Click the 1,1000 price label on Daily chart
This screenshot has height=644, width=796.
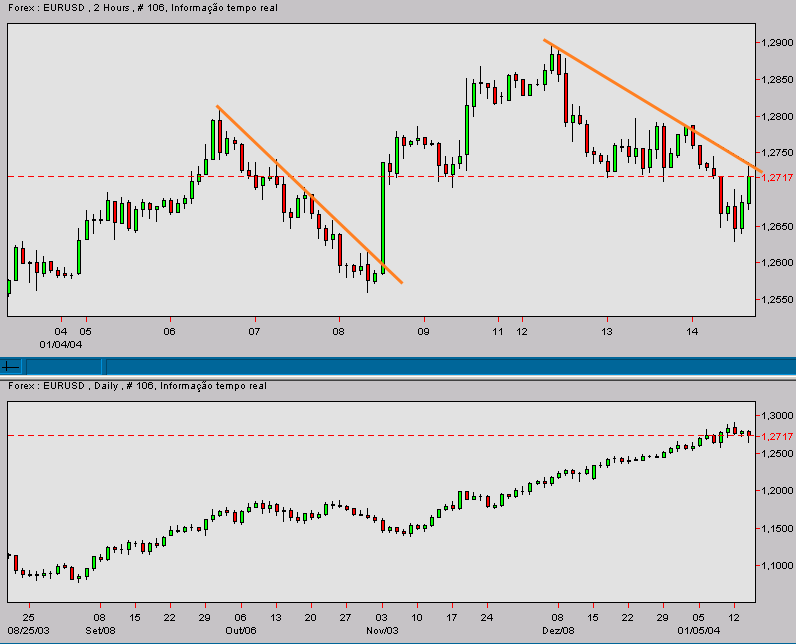(x=777, y=566)
